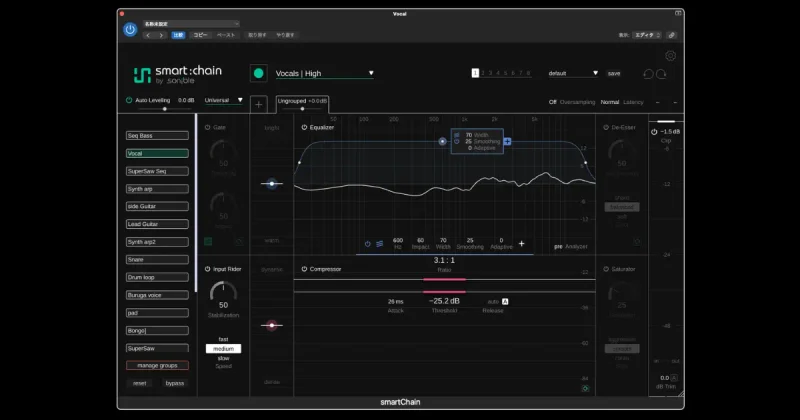Click the reset button
Viewport: 800px width, 420px height.
(139, 383)
